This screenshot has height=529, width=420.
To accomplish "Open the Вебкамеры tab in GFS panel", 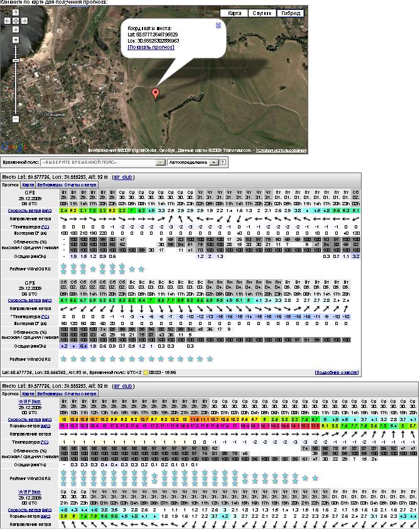I will click(x=48, y=185).
